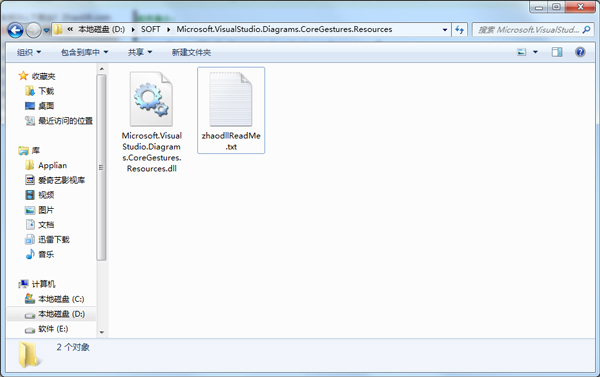Open 下载 in favorites
Image resolution: width=600 pixels, height=377 pixels.
point(46,91)
